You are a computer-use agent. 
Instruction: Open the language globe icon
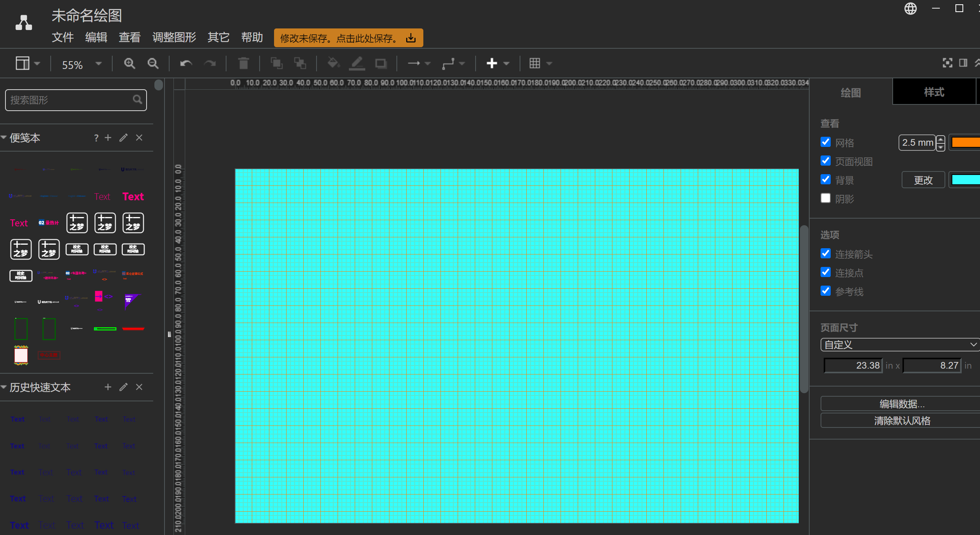911,8
